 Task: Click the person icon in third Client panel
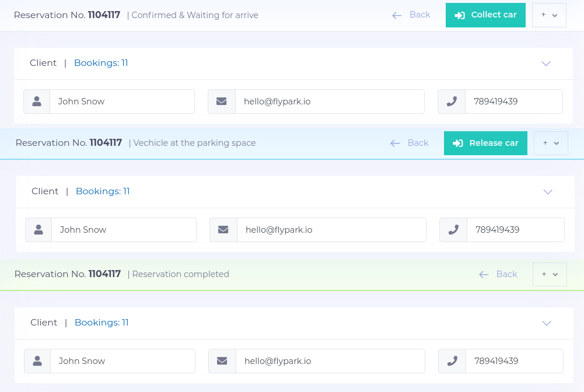coord(37,361)
